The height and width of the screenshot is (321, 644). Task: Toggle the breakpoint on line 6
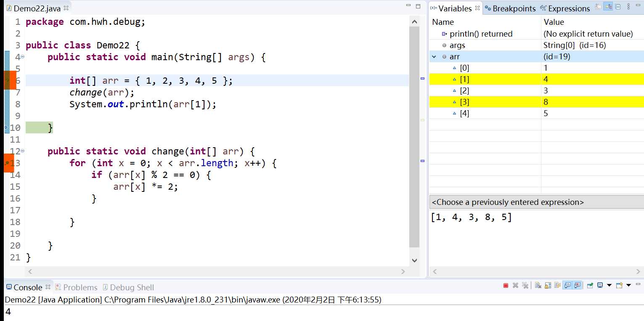[x=7, y=80]
